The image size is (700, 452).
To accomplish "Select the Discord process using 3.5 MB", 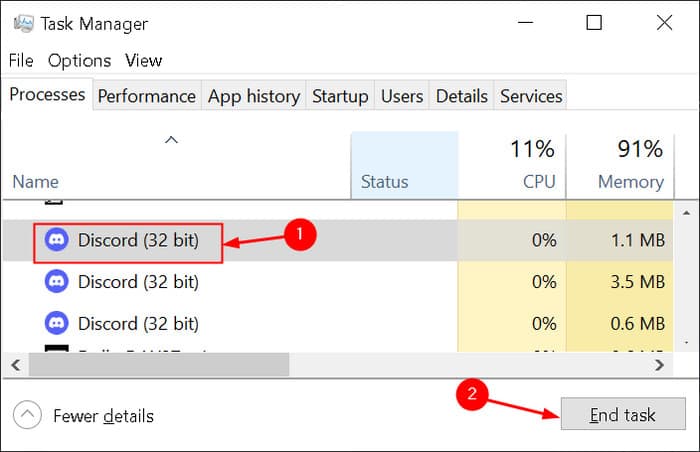I will coord(138,282).
